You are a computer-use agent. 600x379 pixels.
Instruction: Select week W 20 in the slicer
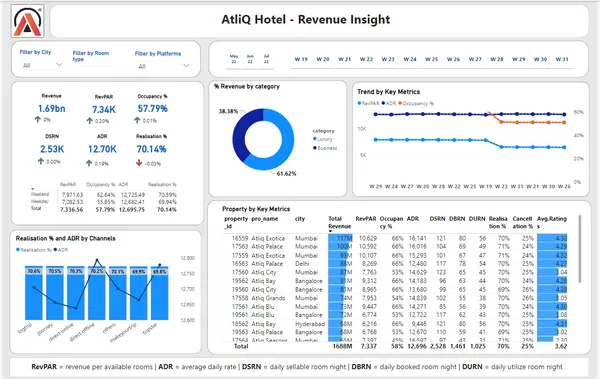click(323, 59)
